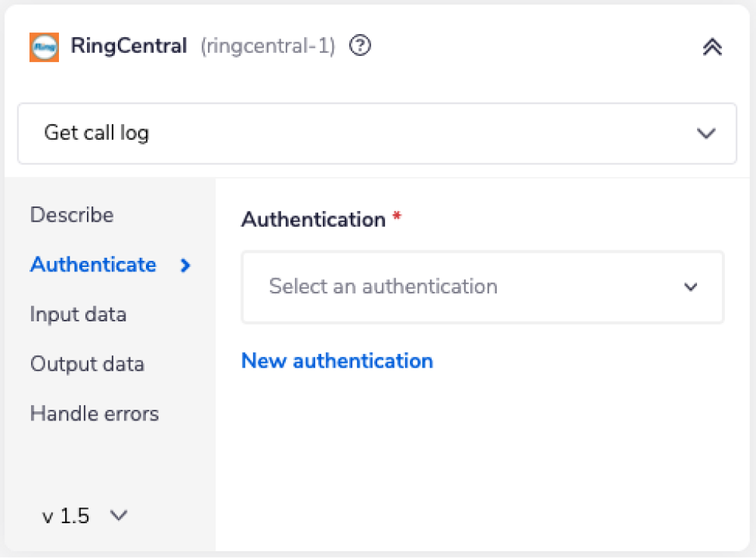Image resolution: width=756 pixels, height=558 pixels.
Task: Open the Select an authentication dropdown
Action: click(482, 287)
